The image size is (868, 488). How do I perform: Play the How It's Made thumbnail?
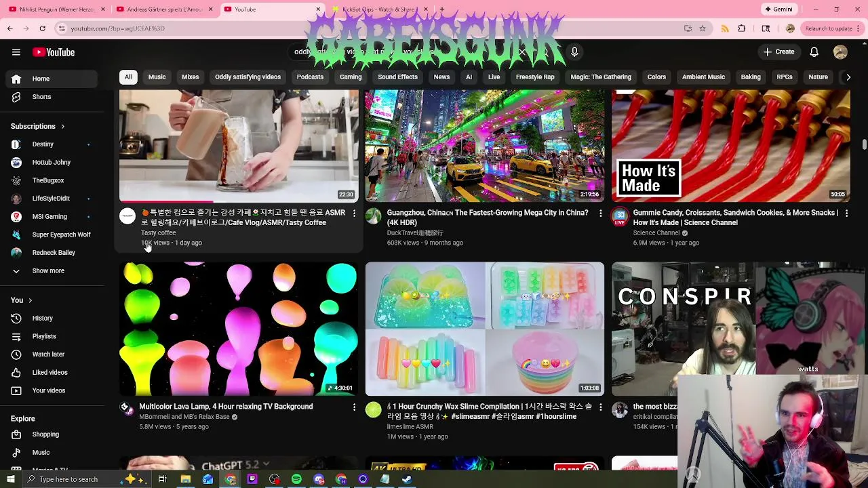point(731,146)
